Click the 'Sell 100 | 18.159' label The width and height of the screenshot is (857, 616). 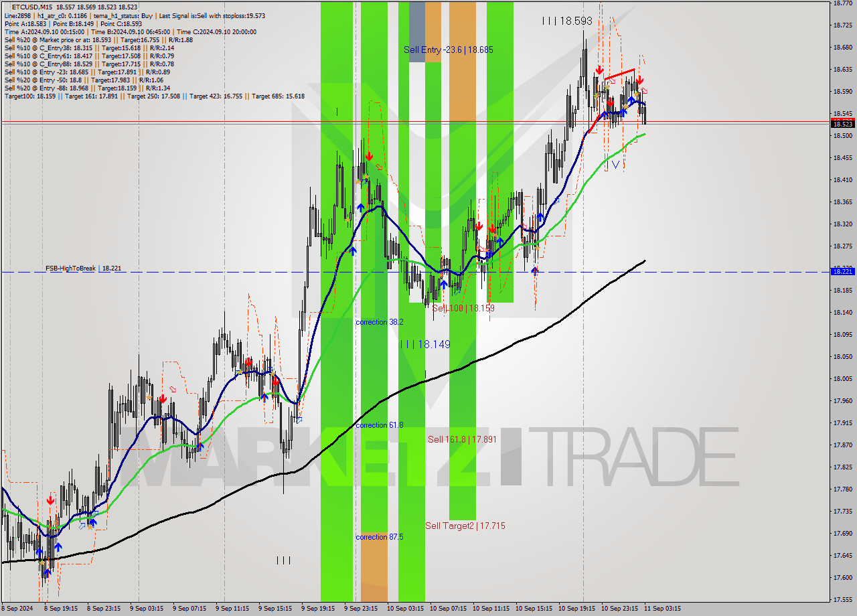pos(463,308)
